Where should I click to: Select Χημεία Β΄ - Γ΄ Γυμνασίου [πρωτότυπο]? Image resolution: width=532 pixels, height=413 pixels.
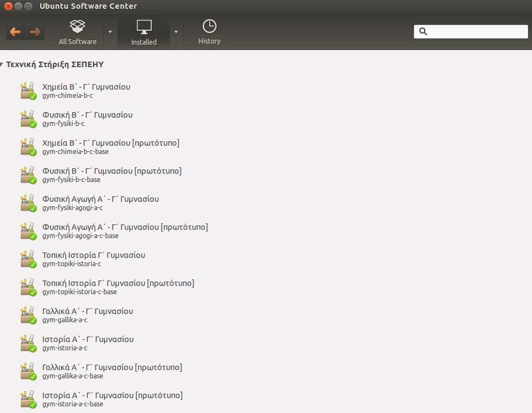click(111, 143)
